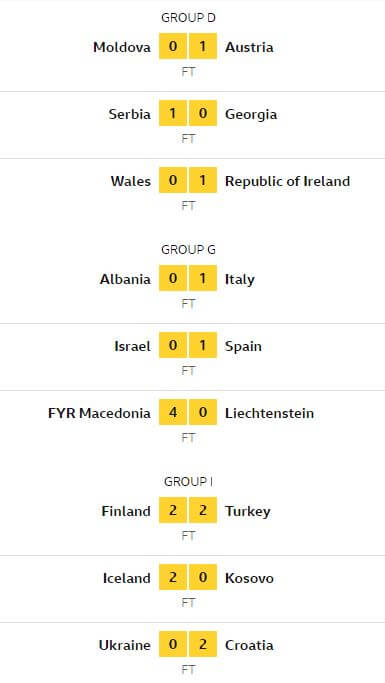Click the Serbia team name

130,114
